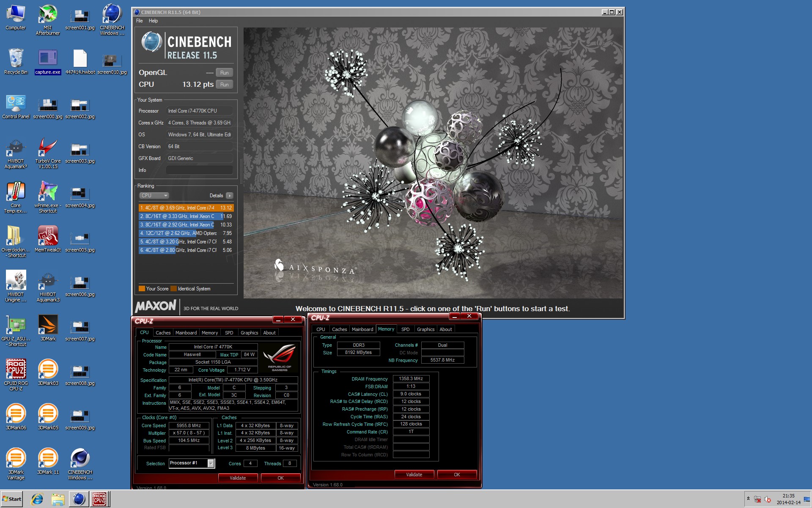Launch 3DMark06 desktop icon
This screenshot has height=508, width=812.
pos(16,417)
